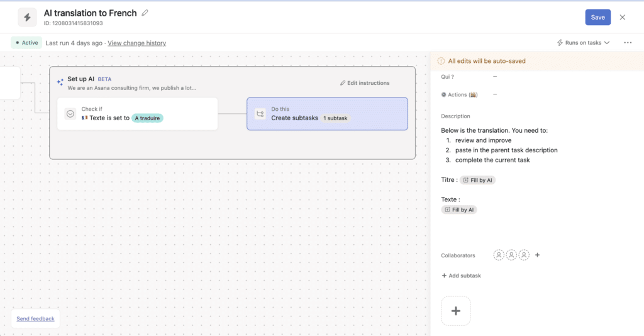Click the large plus tile button
The height and width of the screenshot is (336, 644).
click(x=456, y=311)
